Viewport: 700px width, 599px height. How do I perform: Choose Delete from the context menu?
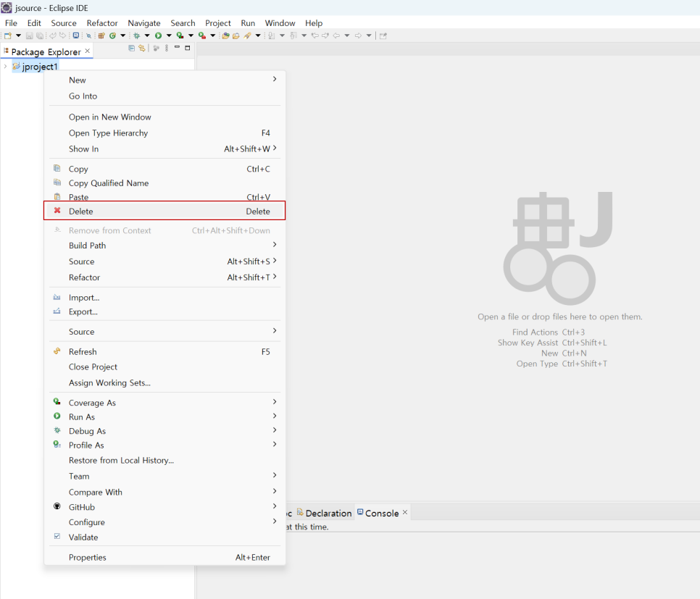(165, 211)
